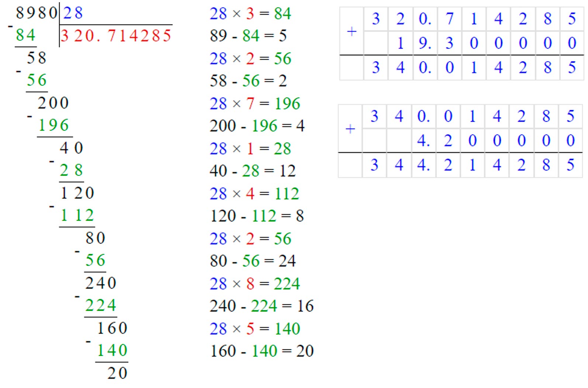Screen dimensions: 588x388
Task: Select equation 200 - 196 = 4
Action: [257, 126]
